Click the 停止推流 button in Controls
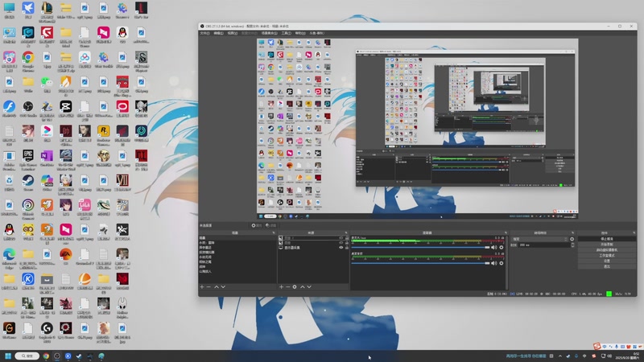 [x=607, y=239]
